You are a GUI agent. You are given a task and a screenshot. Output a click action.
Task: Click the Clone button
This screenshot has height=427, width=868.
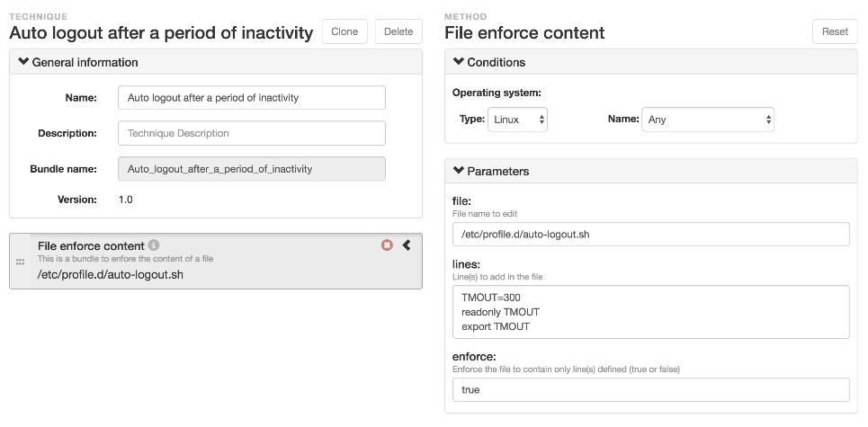pyautogui.click(x=345, y=31)
